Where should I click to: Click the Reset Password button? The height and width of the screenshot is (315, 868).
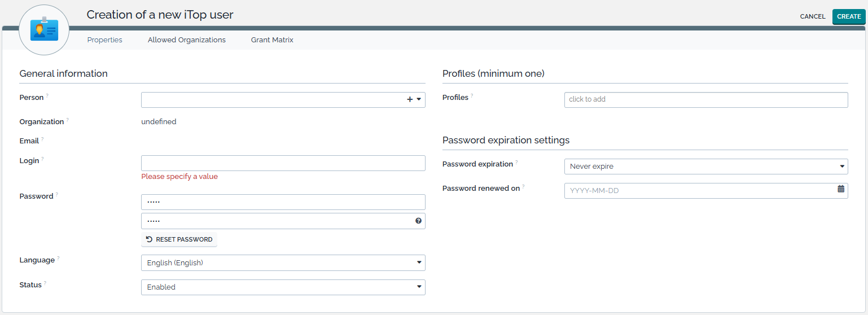179,239
